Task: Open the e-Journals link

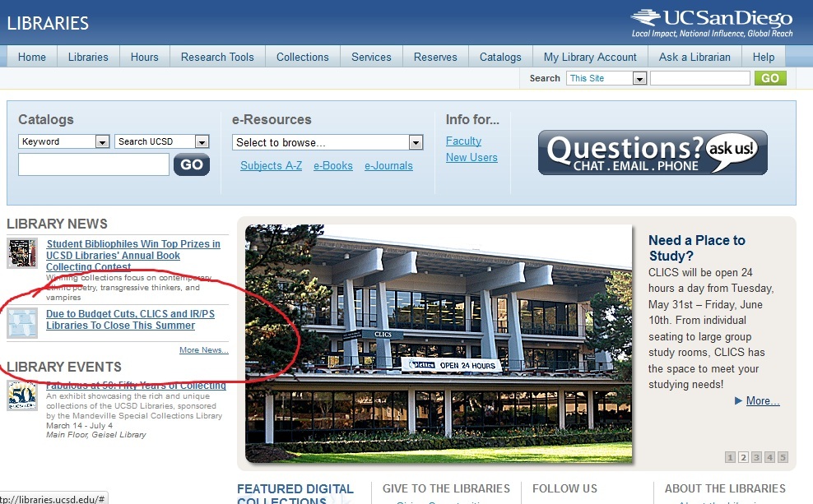Action: [x=388, y=165]
